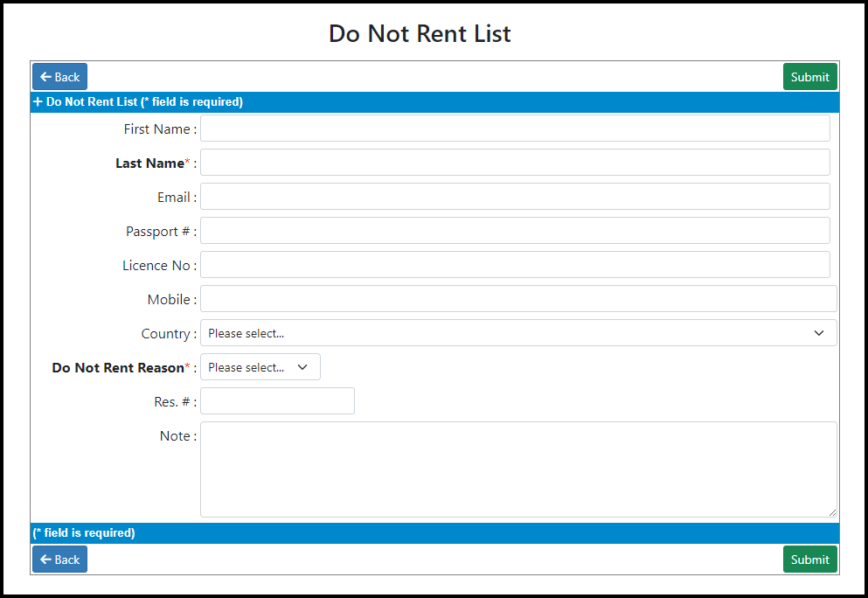This screenshot has width=868, height=598.
Task: Open the Country dropdown
Action: coord(518,333)
